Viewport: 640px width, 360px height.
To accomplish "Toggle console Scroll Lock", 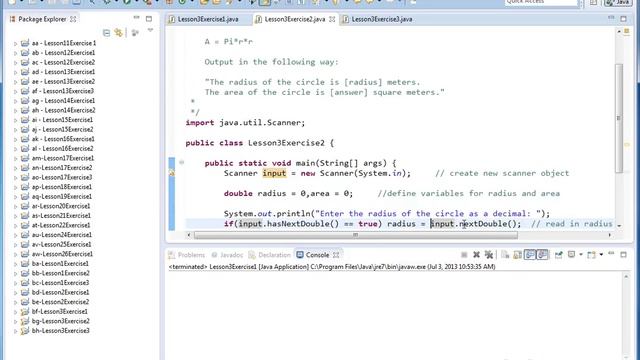I will [x=517, y=255].
